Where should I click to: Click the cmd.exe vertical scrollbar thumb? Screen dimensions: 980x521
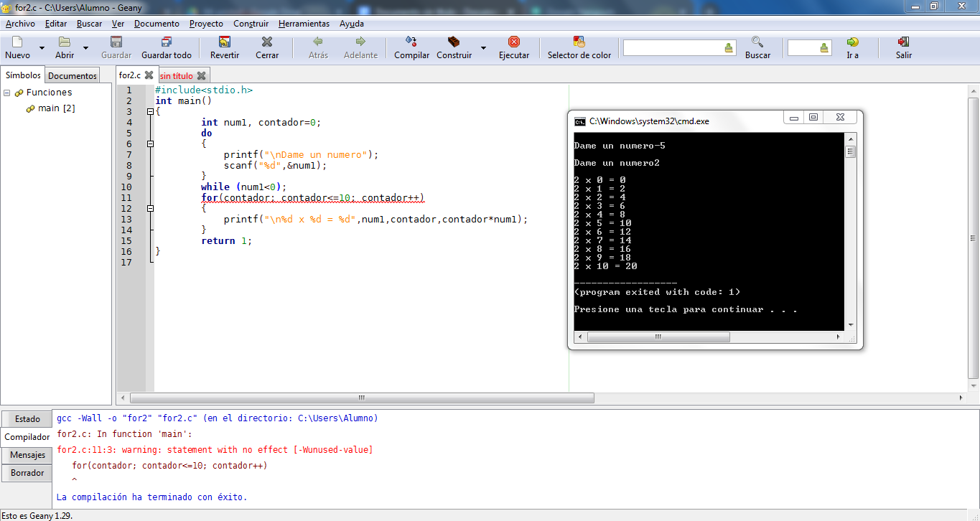851,151
